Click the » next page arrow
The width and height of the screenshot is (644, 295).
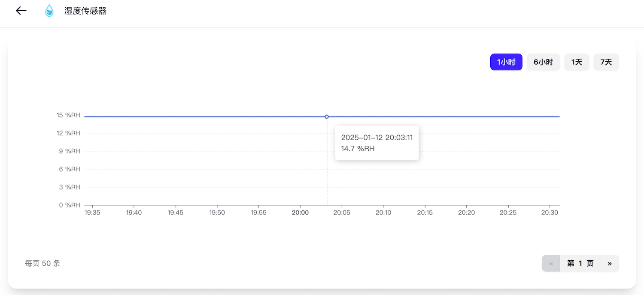(x=610, y=263)
